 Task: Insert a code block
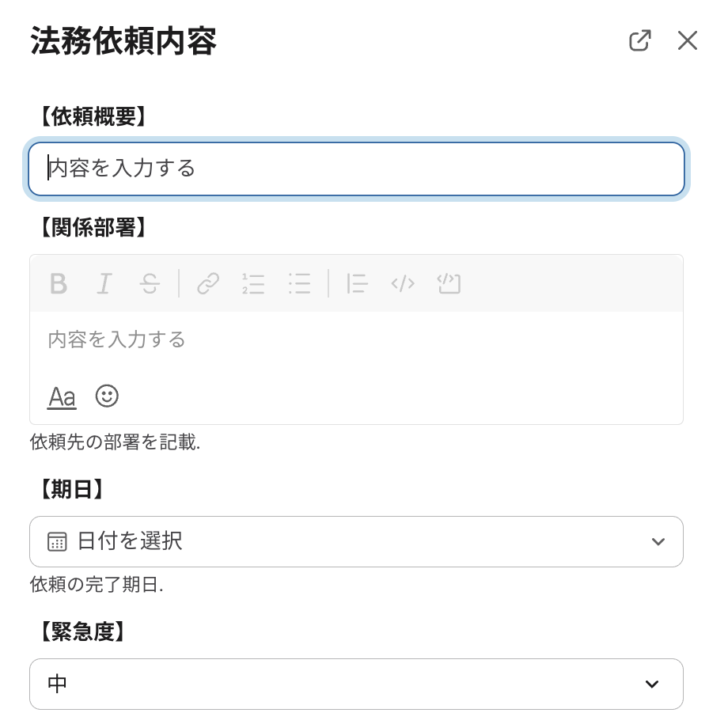[x=449, y=283]
